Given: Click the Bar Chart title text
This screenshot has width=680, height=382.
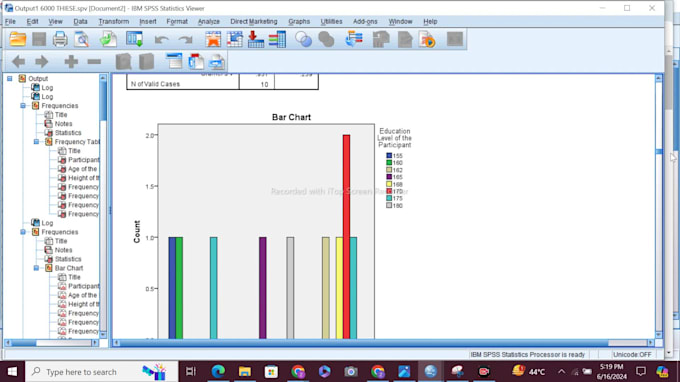Looking at the screenshot, I should [x=291, y=117].
